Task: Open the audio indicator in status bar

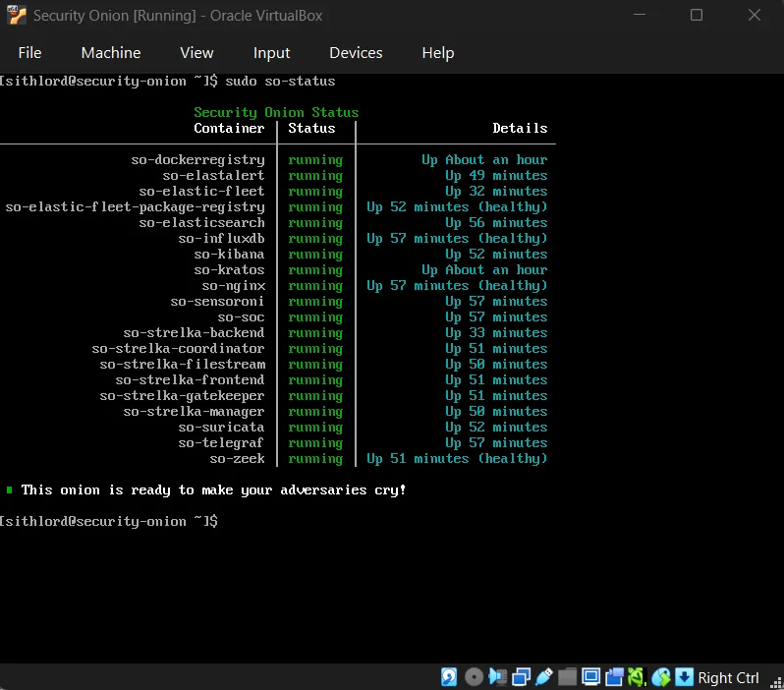Action: click(497, 677)
